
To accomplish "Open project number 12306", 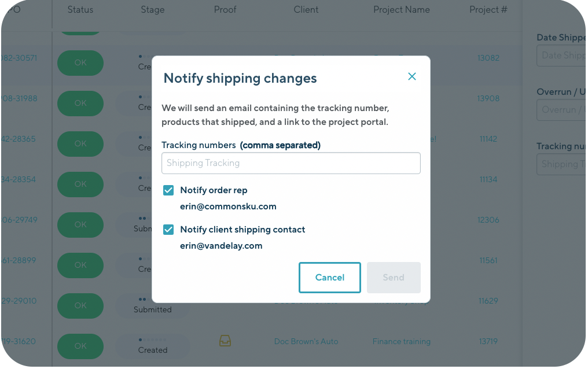I will pyautogui.click(x=488, y=220).
